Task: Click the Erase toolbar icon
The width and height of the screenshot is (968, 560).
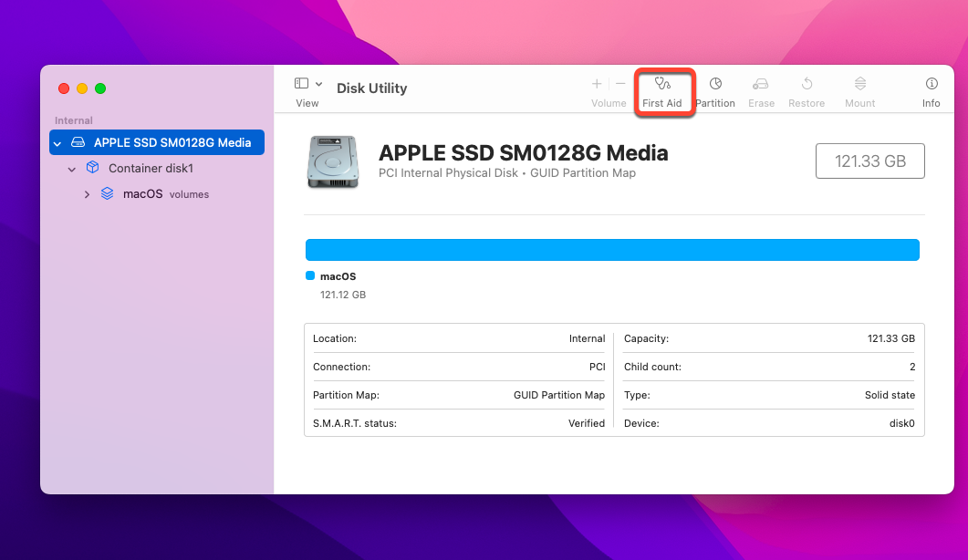Action: pos(761,83)
